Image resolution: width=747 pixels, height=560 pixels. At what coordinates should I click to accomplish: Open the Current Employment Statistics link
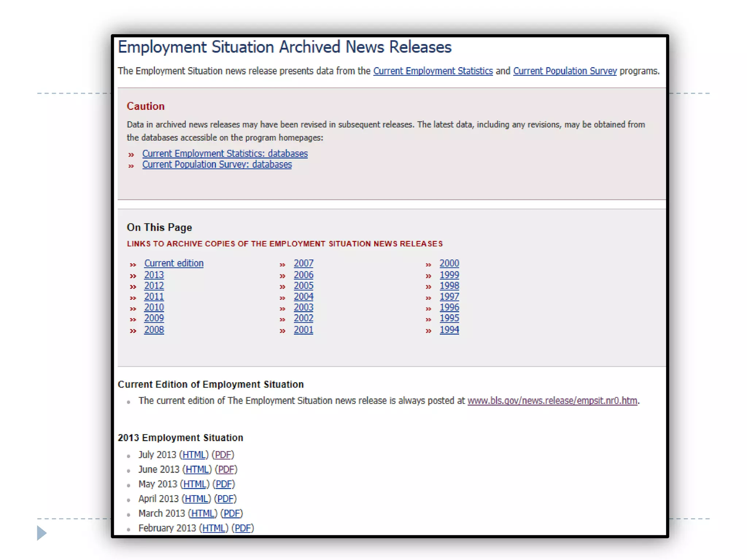[x=433, y=71]
